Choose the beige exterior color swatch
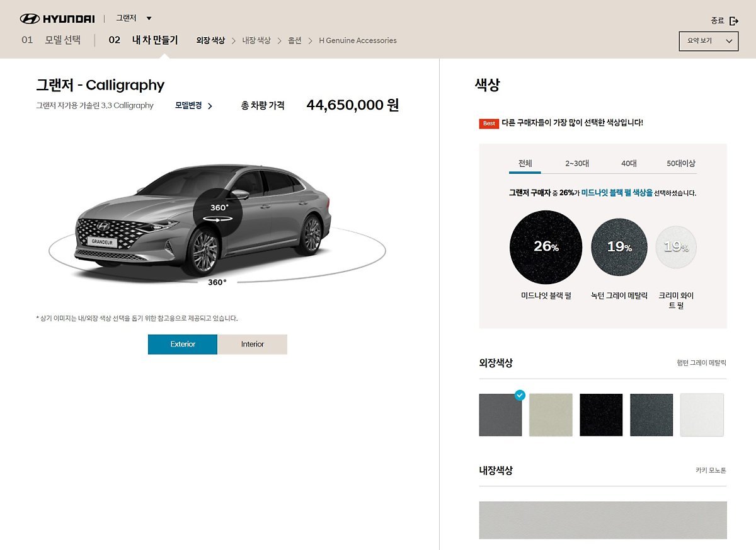The image size is (756, 550). [551, 415]
